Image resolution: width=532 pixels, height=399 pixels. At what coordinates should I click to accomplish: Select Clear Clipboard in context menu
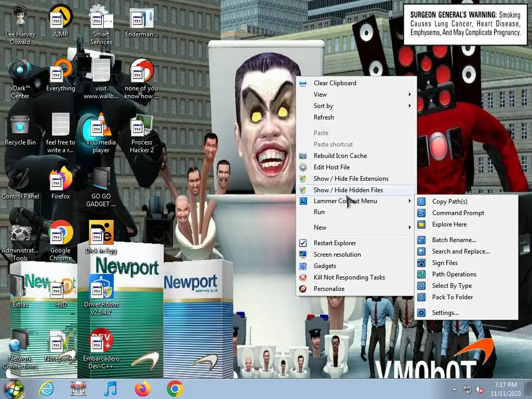(x=356, y=83)
